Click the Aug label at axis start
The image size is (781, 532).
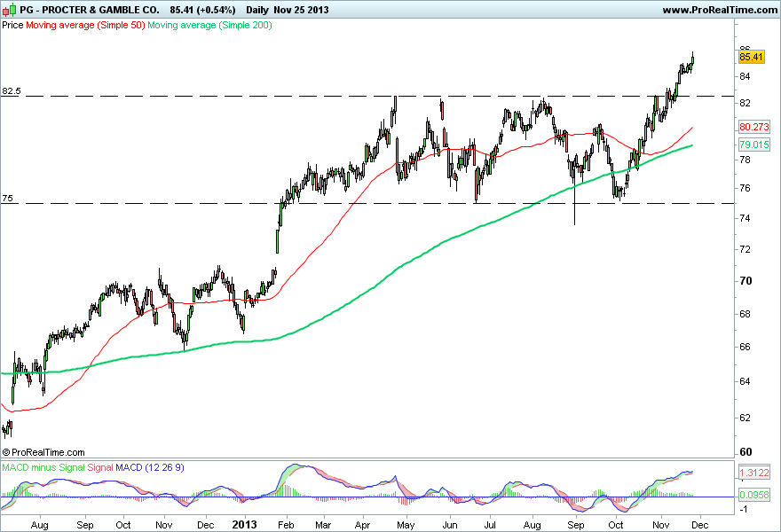coord(39,525)
